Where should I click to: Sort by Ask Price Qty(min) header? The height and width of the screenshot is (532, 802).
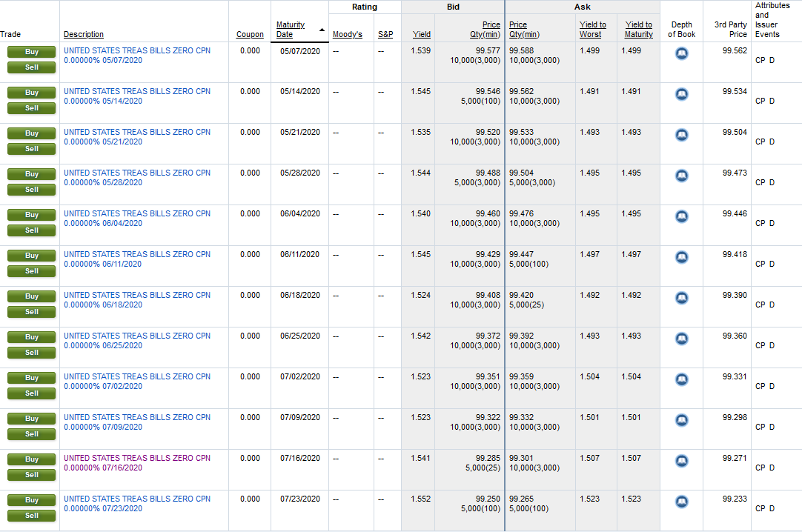coord(524,30)
